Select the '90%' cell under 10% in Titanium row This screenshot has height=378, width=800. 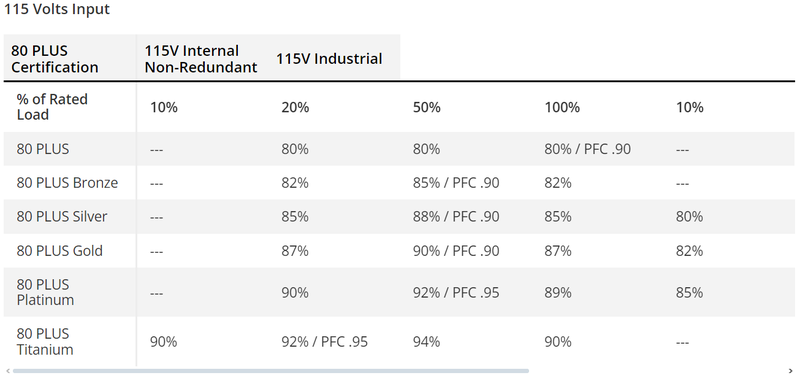[x=163, y=342]
